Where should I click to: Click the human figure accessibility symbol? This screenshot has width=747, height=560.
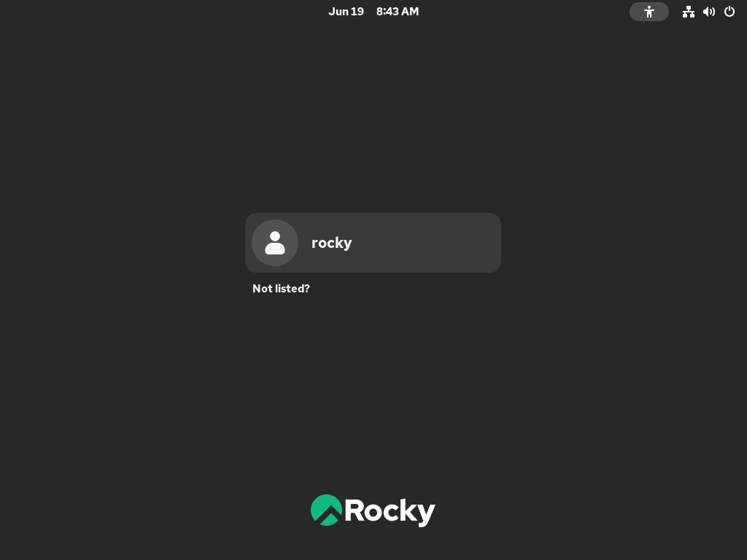click(649, 12)
